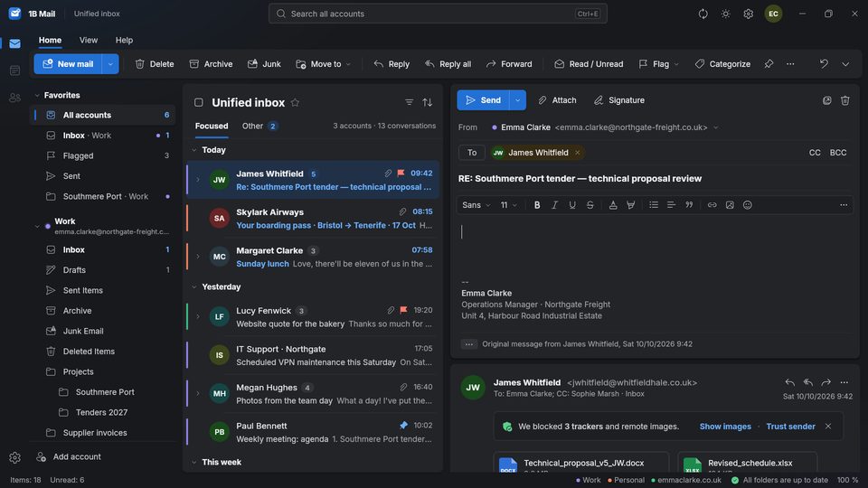This screenshot has height=488, width=868.
Task: Send the reply to James Whitfield
Action: click(x=483, y=100)
